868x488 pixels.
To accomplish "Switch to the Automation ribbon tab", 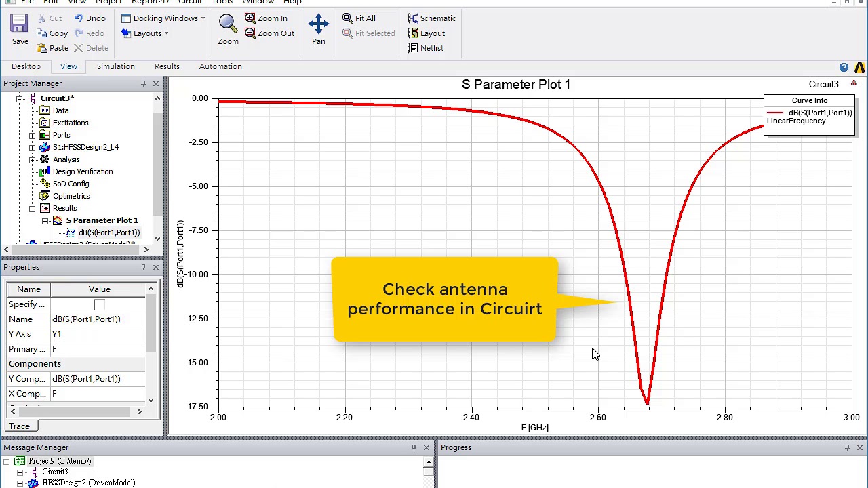I will (220, 66).
